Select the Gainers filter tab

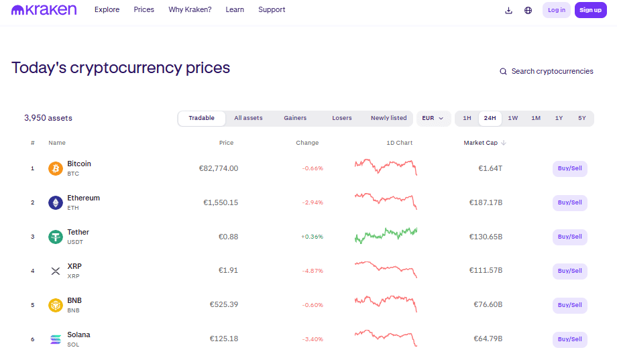tap(295, 118)
